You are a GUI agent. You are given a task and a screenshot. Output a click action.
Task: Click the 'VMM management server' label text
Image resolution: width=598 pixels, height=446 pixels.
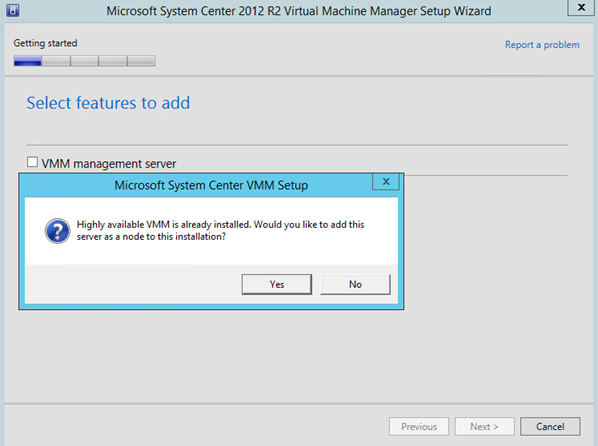[x=109, y=164]
